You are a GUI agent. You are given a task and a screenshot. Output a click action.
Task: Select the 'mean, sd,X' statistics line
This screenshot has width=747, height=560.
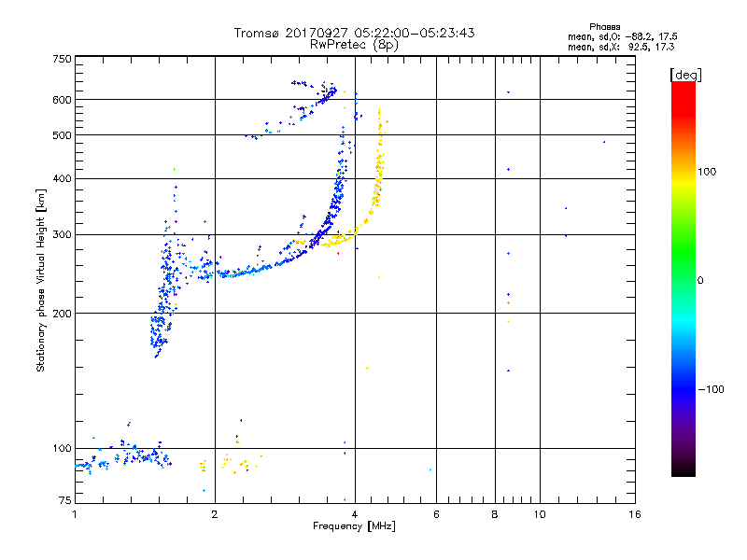[621, 47]
